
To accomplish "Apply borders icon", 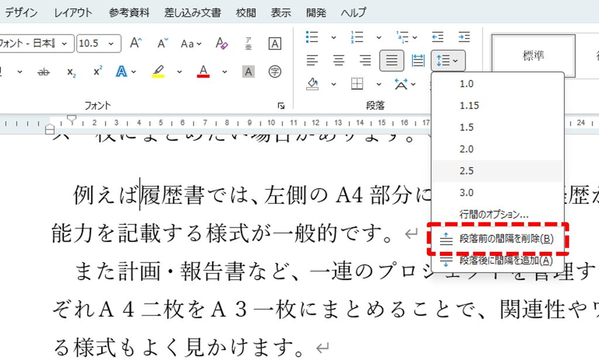I will [x=357, y=84].
